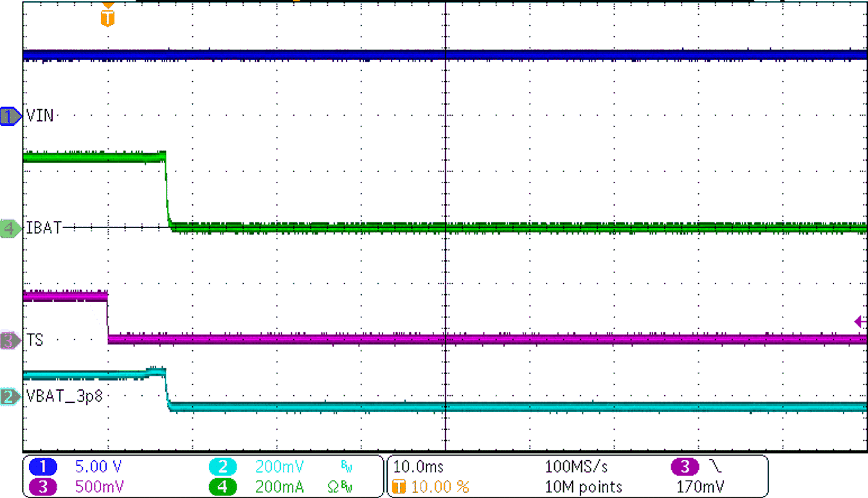Viewport: 868px width, 498px height.
Task: Select the channel 3 TS marker on the left
Action: point(9,341)
